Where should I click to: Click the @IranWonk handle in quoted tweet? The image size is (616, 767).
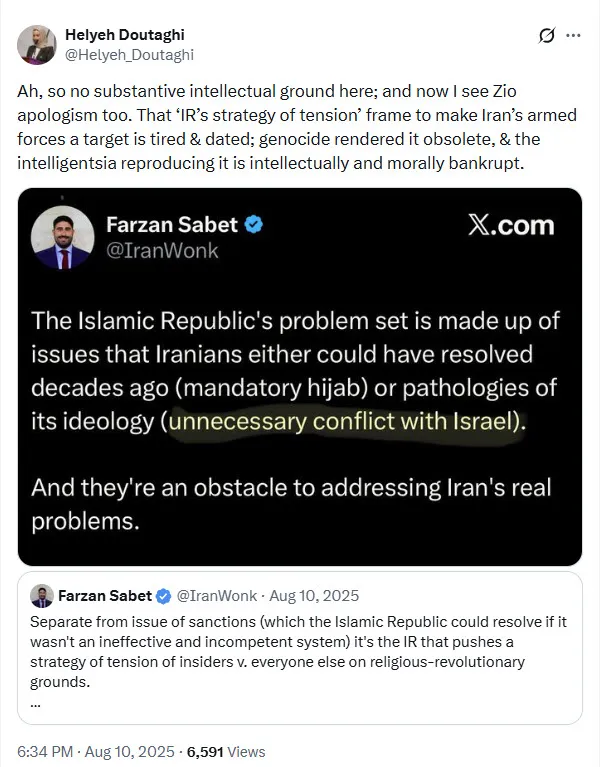(x=213, y=596)
